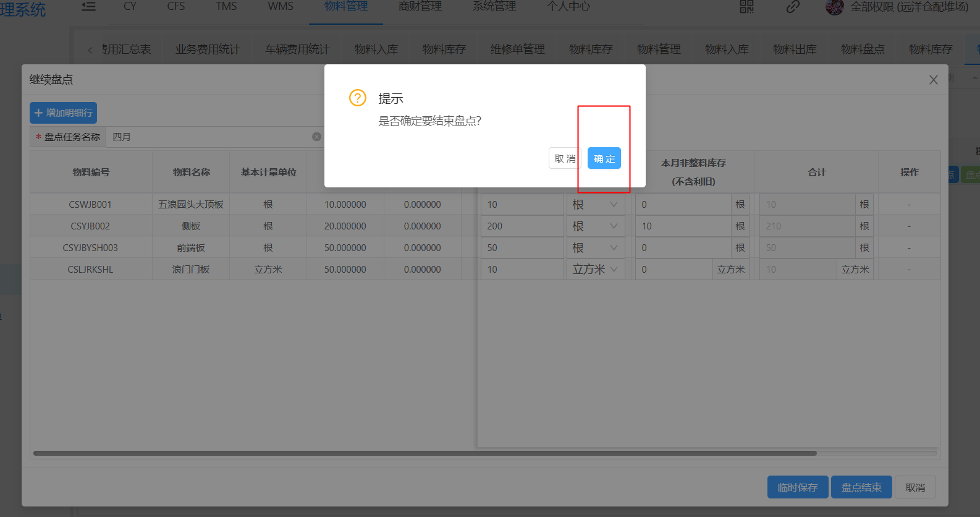The width and height of the screenshot is (980, 517).
Task: Click the question mark icon in the prompt
Action: coord(358,98)
